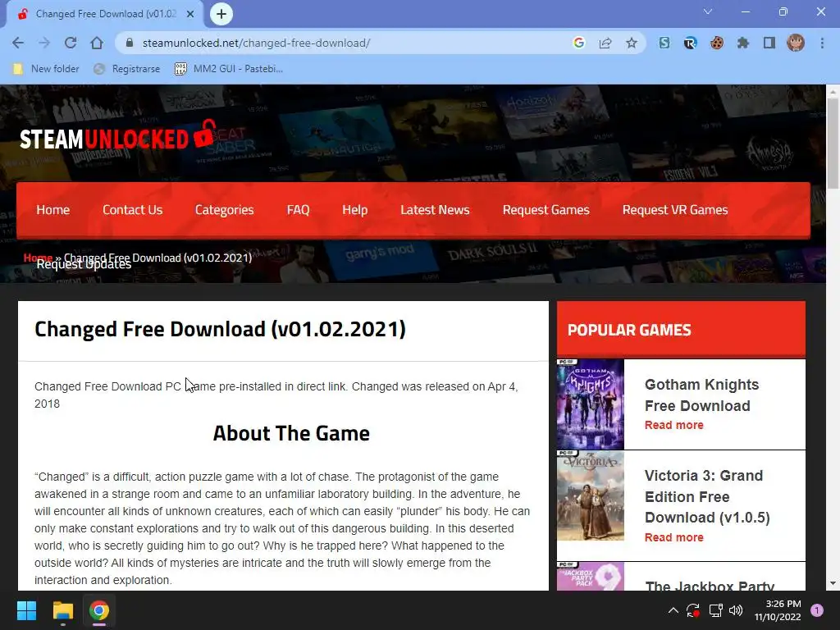840x630 pixels.
Task: Open the Help navigation item
Action: tap(354, 210)
